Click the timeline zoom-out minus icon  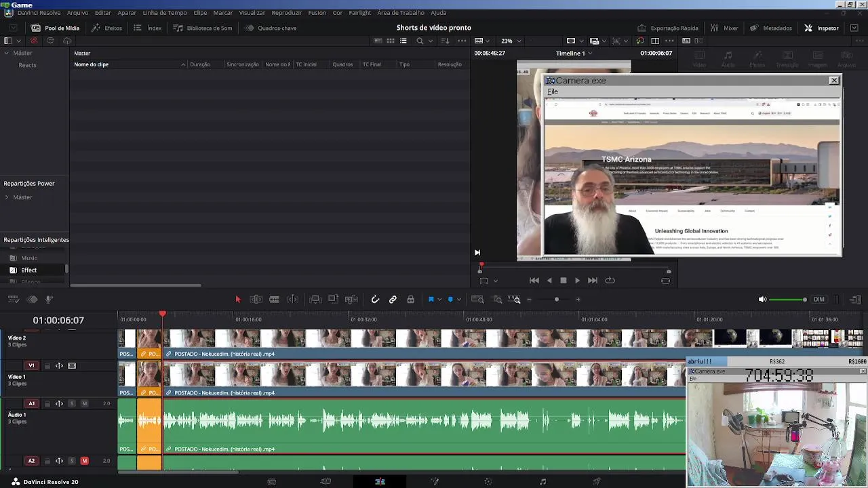point(529,300)
